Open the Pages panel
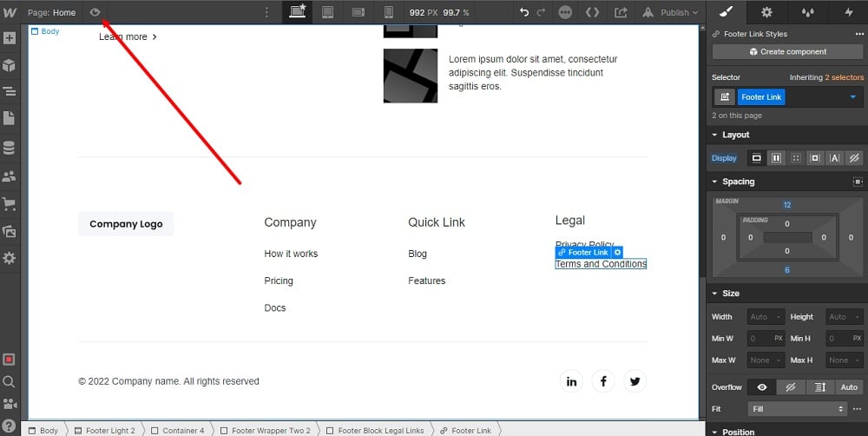Viewport: 868px width, 436px height. point(10,118)
